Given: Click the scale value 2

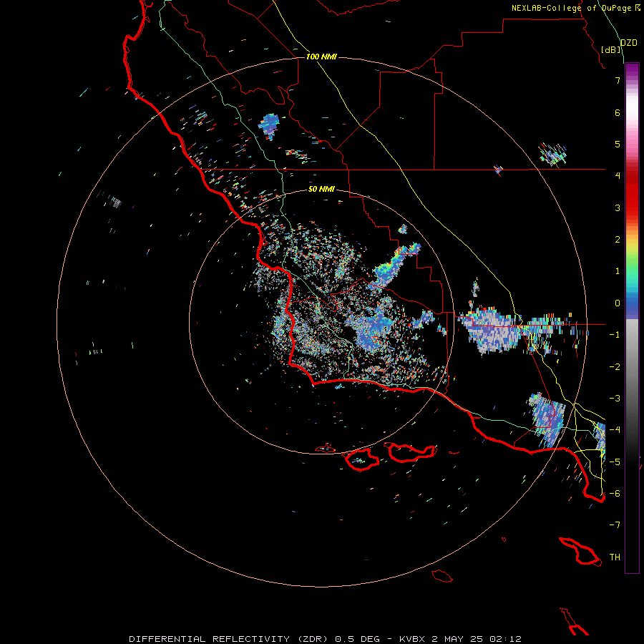Looking at the screenshot, I should tap(618, 240).
